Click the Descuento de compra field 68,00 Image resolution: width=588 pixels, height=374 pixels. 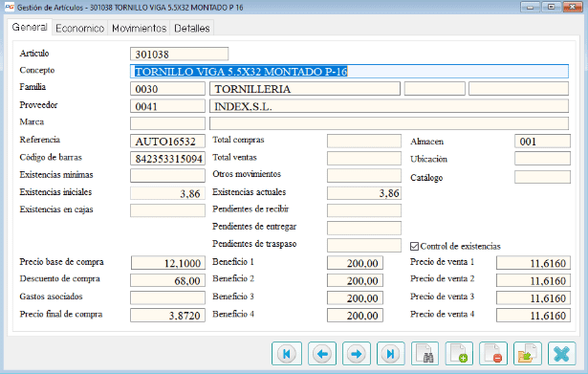click(x=167, y=280)
